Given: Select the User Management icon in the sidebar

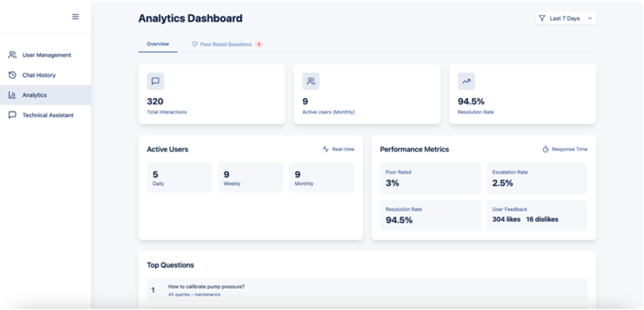Looking at the screenshot, I should 11,55.
